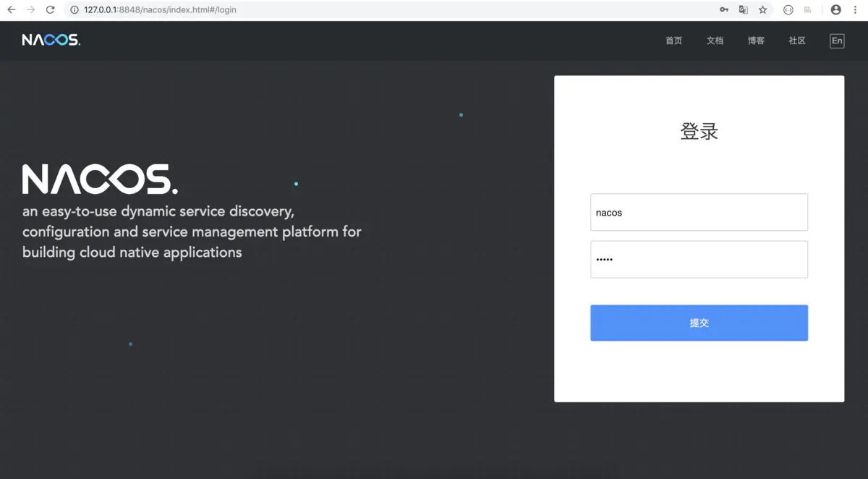The height and width of the screenshot is (479, 868).
Task: Click the address bar URL
Action: [161, 10]
